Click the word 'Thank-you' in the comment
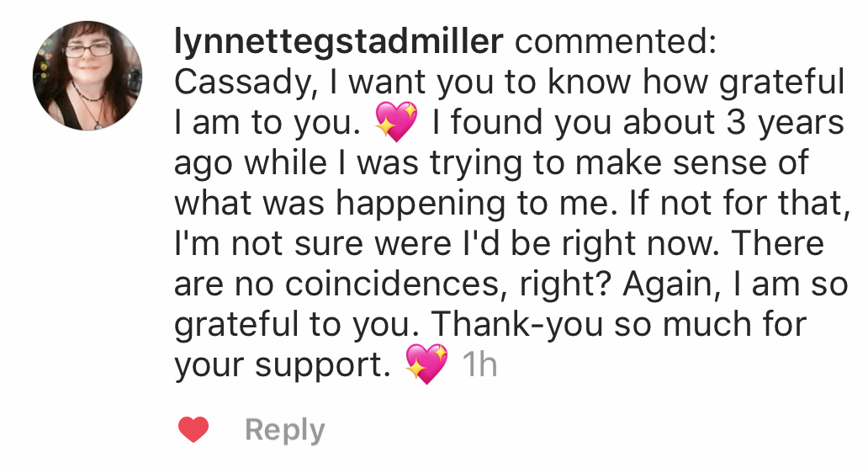Screen dimensions: 868x473 pyautogui.click(x=517, y=324)
